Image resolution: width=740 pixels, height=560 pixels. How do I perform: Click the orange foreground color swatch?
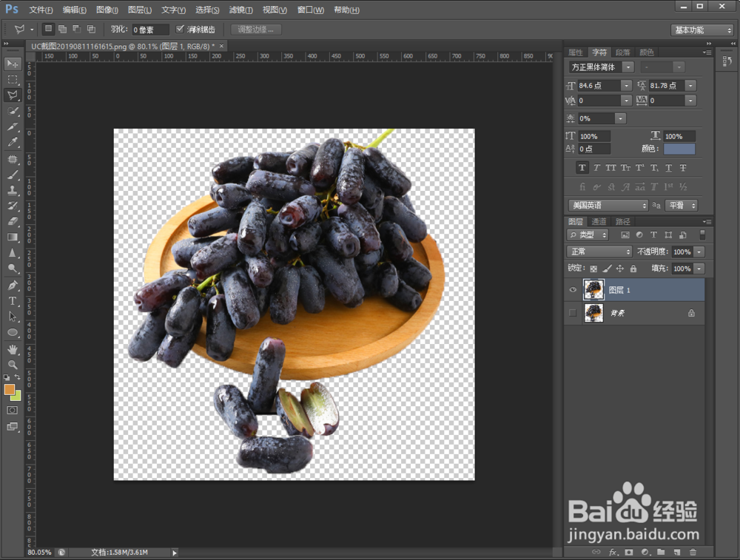coord(9,390)
